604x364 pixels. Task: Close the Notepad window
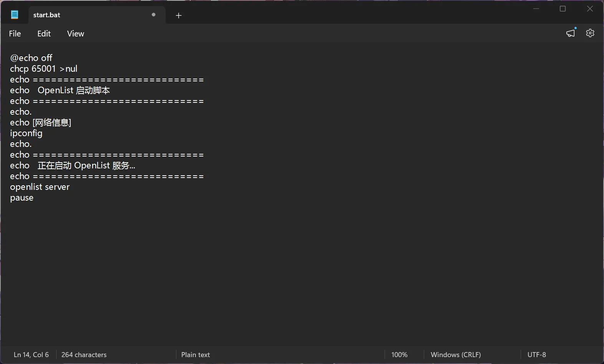click(590, 9)
